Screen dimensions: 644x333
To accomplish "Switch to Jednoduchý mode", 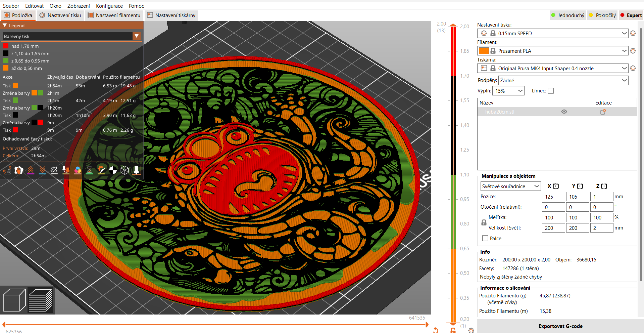I will click(x=568, y=15).
